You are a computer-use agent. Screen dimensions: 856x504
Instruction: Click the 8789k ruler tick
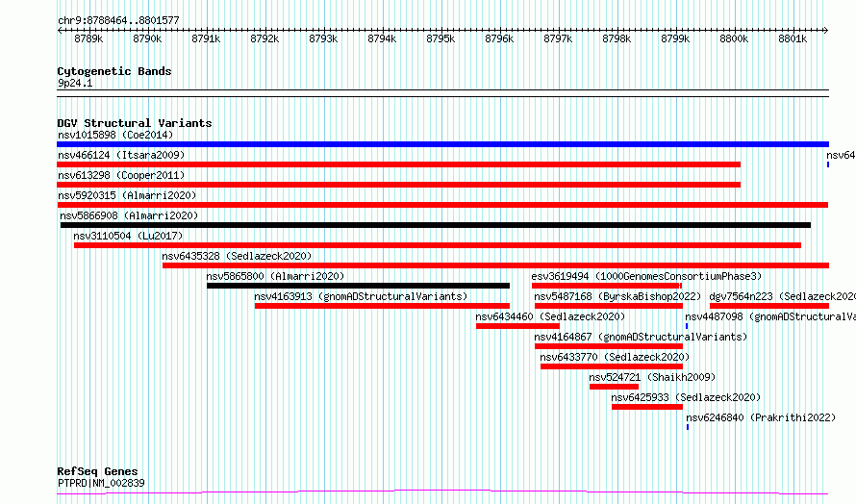[x=88, y=38]
